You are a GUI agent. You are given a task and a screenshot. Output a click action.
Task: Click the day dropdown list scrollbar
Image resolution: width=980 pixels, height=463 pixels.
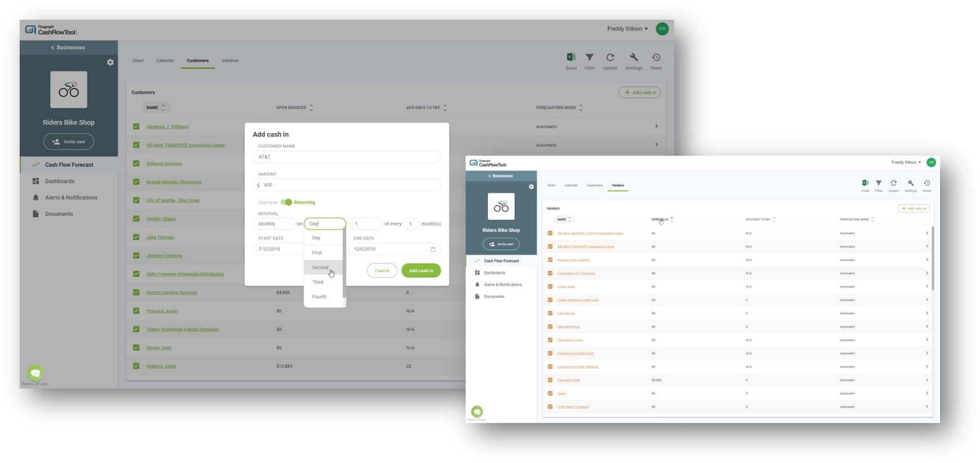point(344,265)
